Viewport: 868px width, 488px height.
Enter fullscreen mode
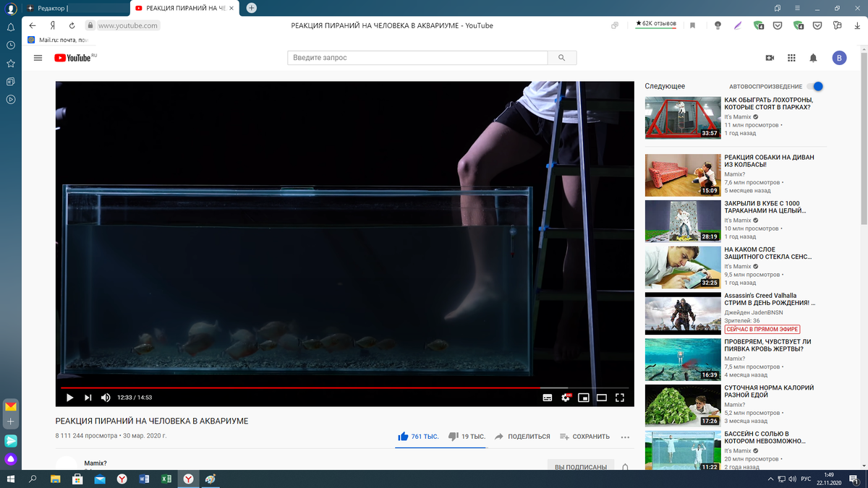(620, 397)
